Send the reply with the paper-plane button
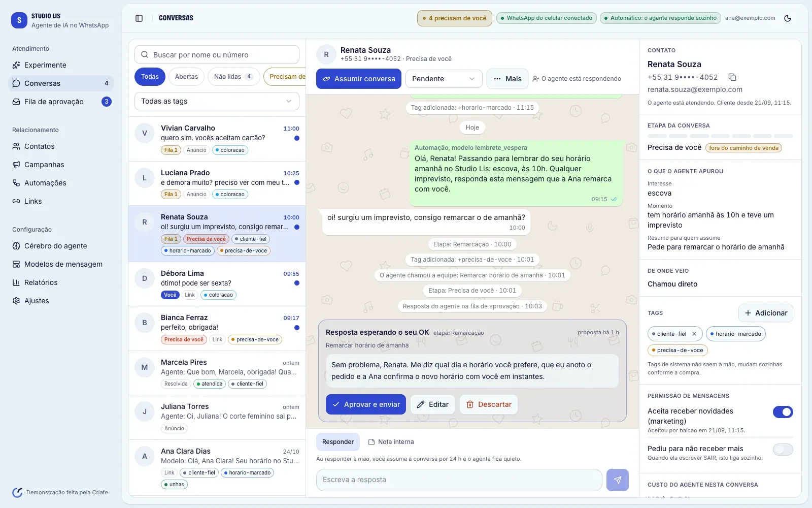This screenshot has width=812, height=508. pos(618,480)
